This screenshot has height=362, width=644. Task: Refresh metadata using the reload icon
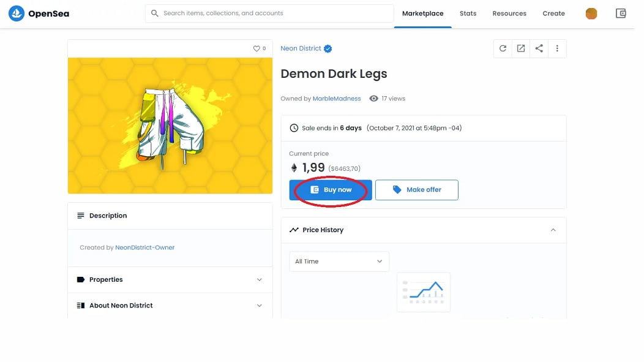[x=503, y=48]
